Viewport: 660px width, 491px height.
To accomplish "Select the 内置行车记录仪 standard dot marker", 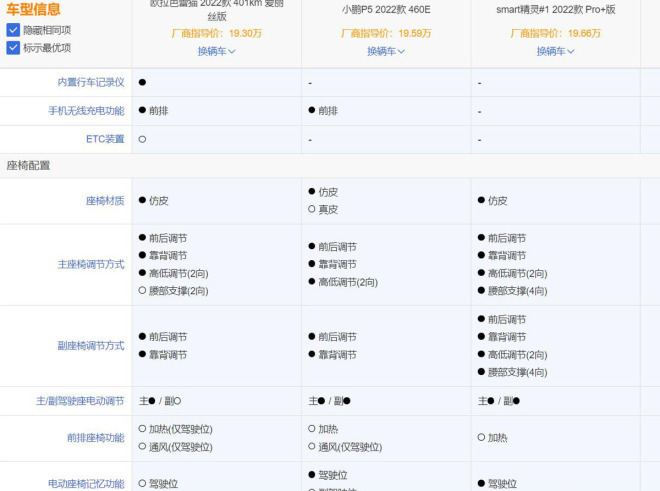I will 142,82.
